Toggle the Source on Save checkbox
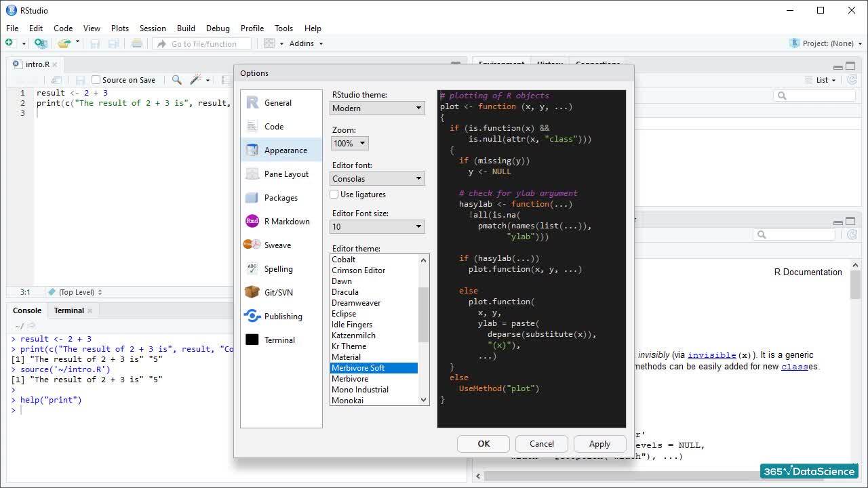Viewport: 868px width, 488px height. point(96,80)
